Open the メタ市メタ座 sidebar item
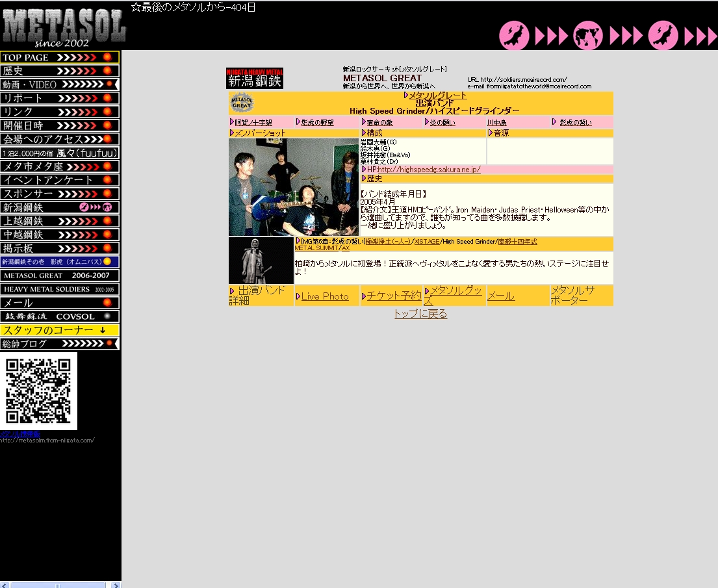 60,166
